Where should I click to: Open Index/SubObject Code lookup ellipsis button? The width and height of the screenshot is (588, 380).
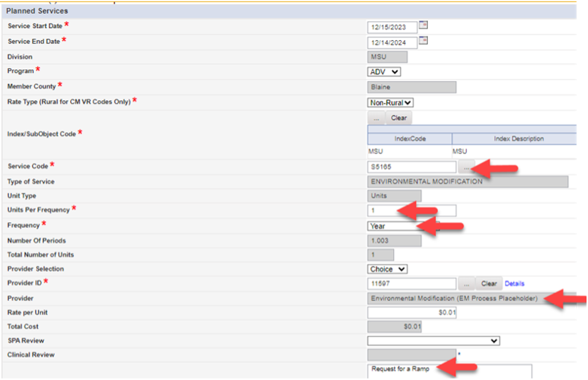pyautogui.click(x=376, y=118)
